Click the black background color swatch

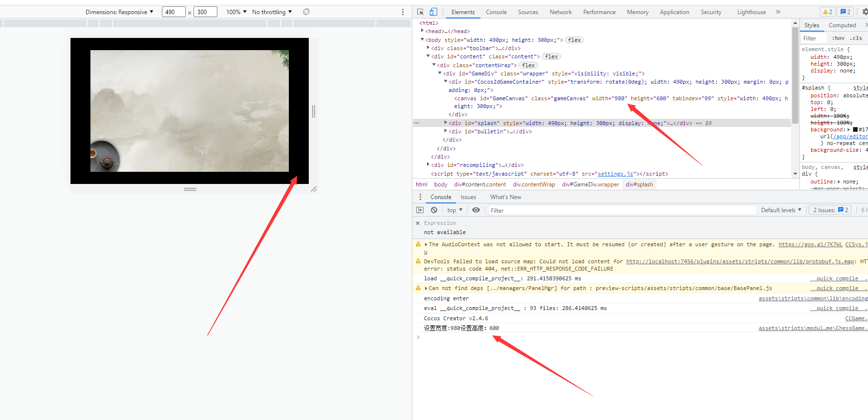point(855,129)
